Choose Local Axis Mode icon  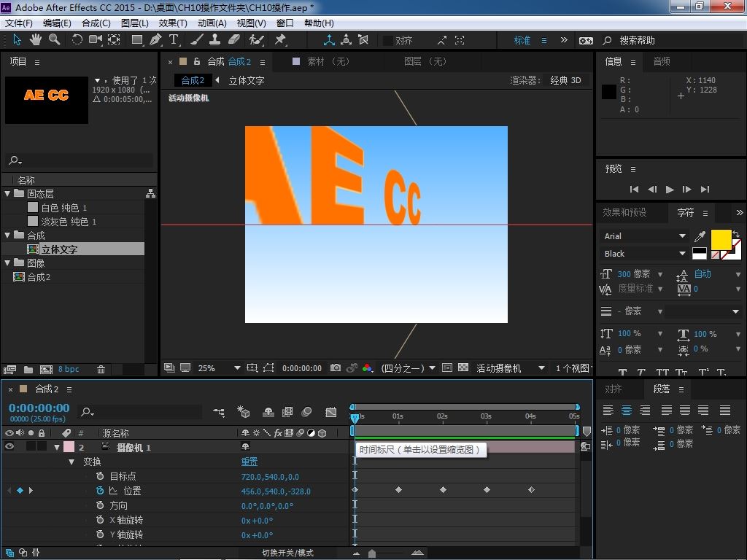click(329, 40)
